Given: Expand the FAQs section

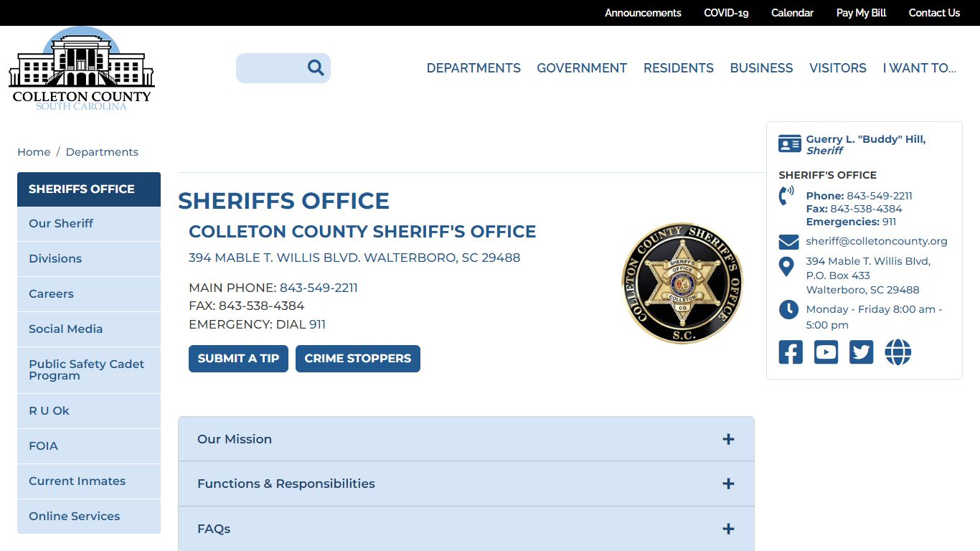Looking at the screenshot, I should [466, 529].
